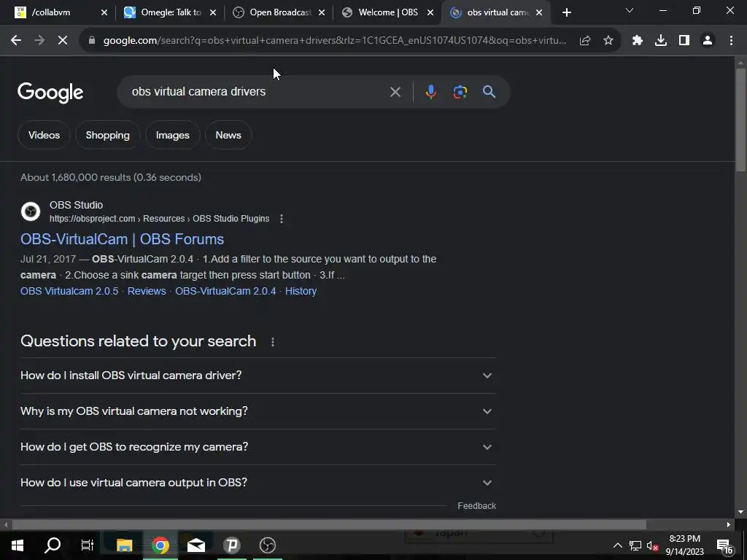Screen dimensions: 747x560
Task: Open more options for OBS Studio result
Action: coord(282,219)
